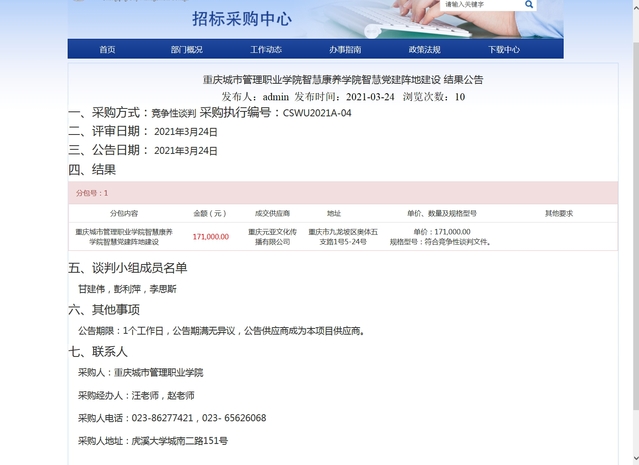
Task: Click the 地址 column header
Action: click(334, 213)
